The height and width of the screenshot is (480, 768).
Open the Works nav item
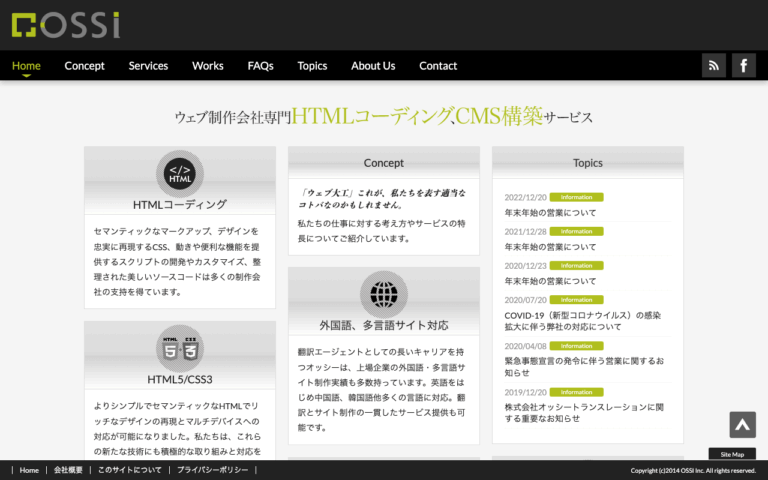(208, 66)
